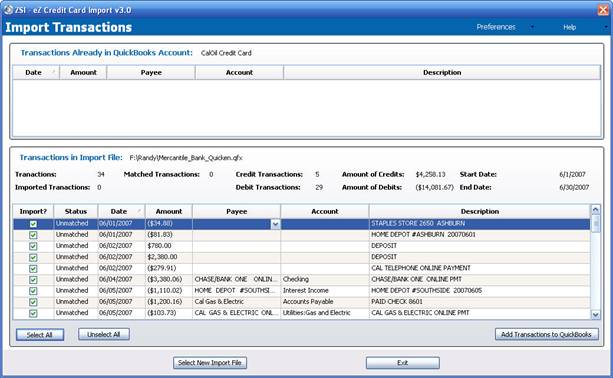The image size is (613, 378).
Task: Click scroll down arrow of import list
Action: (595, 314)
